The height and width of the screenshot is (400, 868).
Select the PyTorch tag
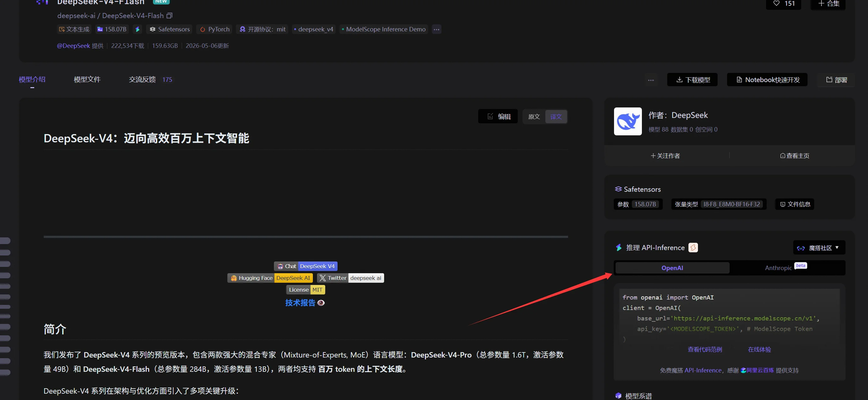click(x=215, y=29)
